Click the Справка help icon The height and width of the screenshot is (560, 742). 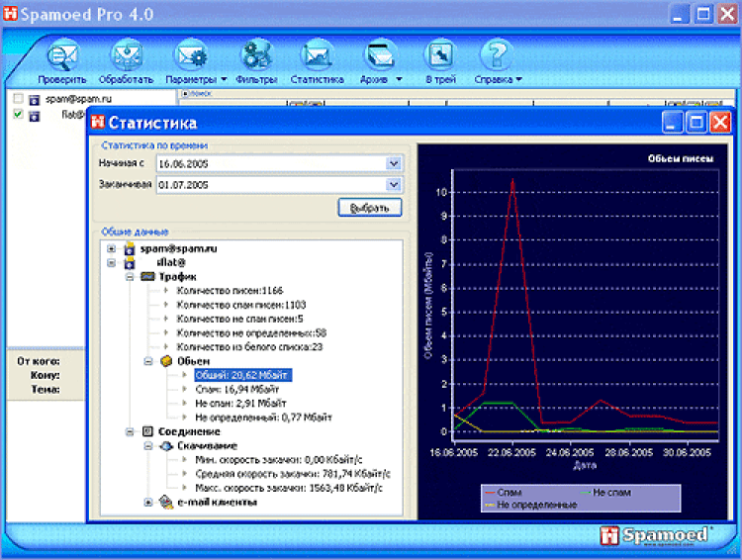(497, 55)
